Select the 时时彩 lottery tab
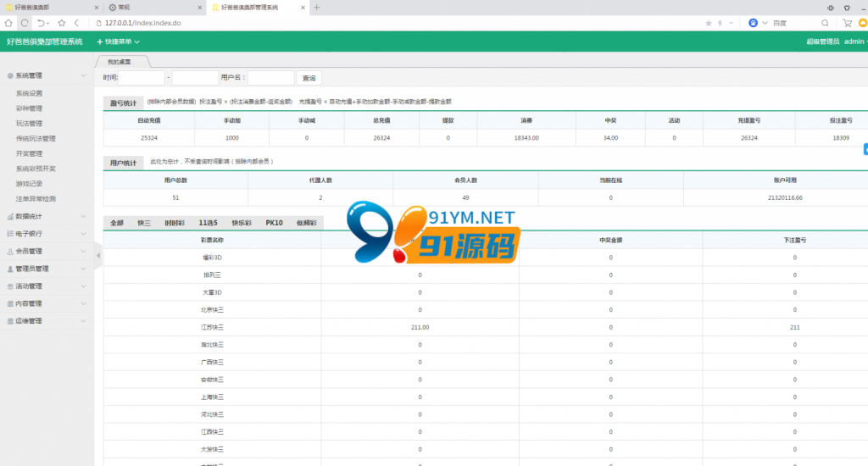The width and height of the screenshot is (868, 466). (175, 223)
